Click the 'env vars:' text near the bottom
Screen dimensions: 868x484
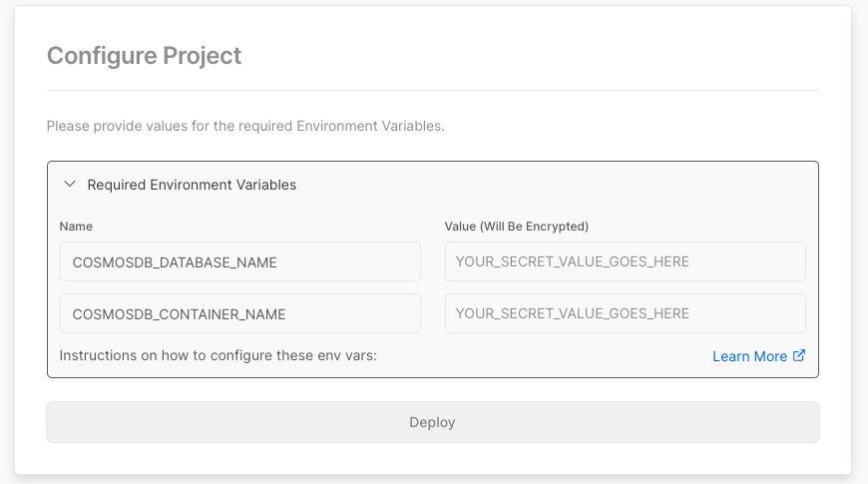coord(347,355)
